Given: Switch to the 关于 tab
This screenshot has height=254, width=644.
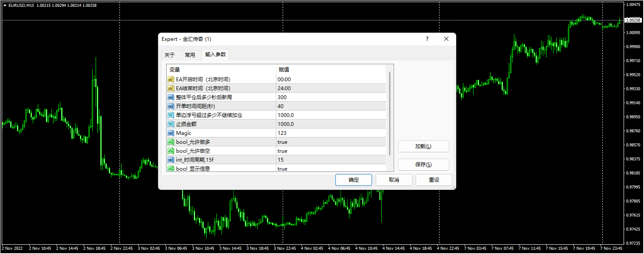Looking at the screenshot, I should coord(170,54).
